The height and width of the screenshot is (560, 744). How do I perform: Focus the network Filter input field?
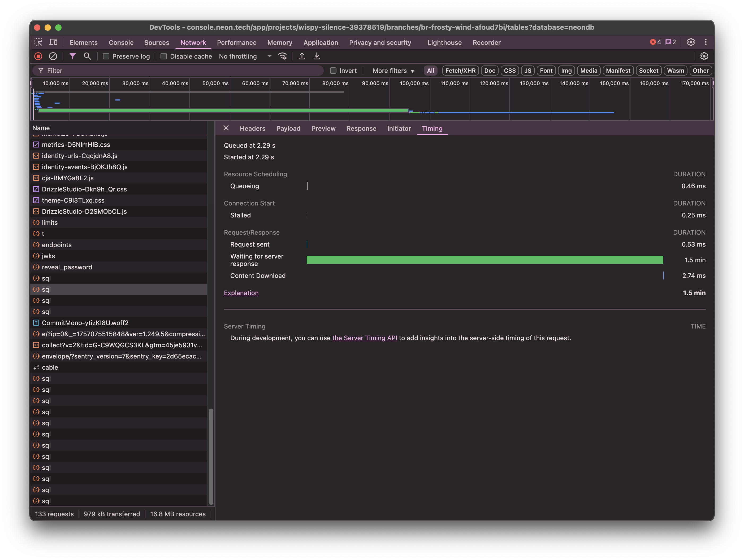tap(178, 71)
